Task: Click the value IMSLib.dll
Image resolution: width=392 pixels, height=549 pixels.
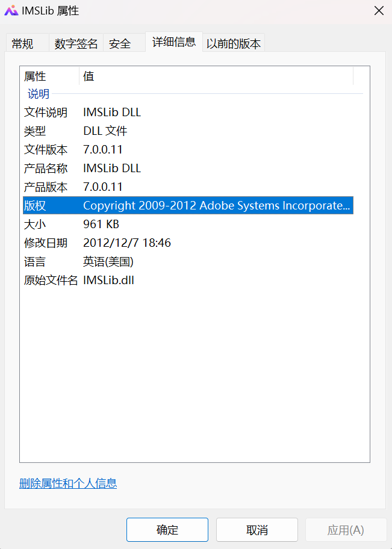Action: pos(108,280)
